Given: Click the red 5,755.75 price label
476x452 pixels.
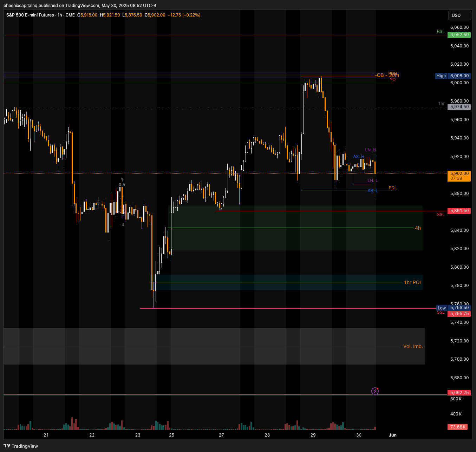Looking at the screenshot, I should [459, 314].
